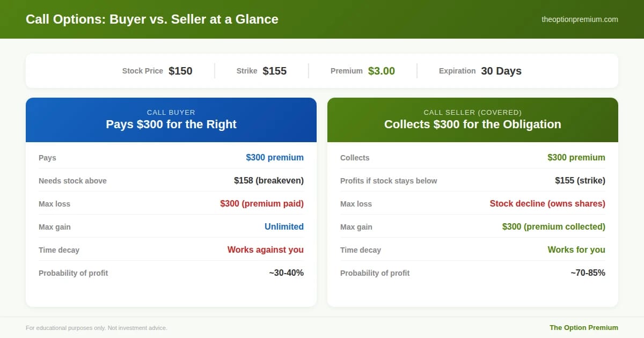This screenshot has height=338, width=644.
Task: Click the 30 Days expiration value
Action: [x=501, y=71]
